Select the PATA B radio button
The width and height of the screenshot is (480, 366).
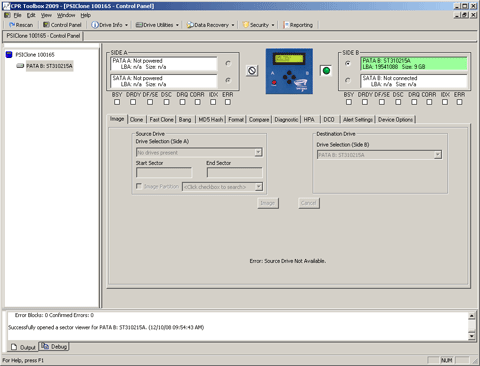coord(348,63)
